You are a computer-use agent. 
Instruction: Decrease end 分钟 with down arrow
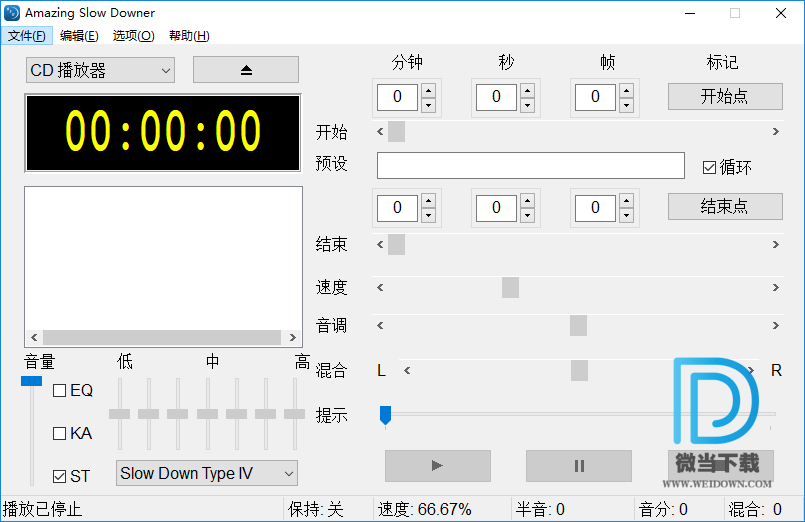[428, 216]
